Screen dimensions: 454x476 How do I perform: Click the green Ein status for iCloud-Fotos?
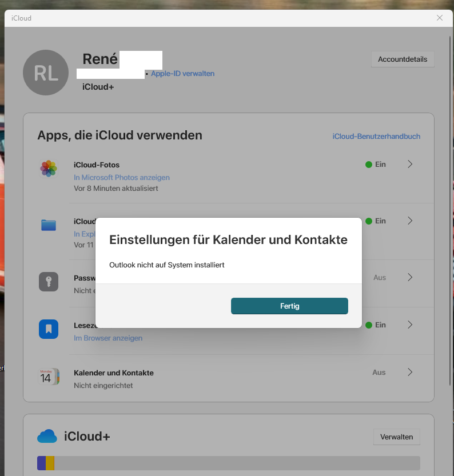tap(376, 164)
